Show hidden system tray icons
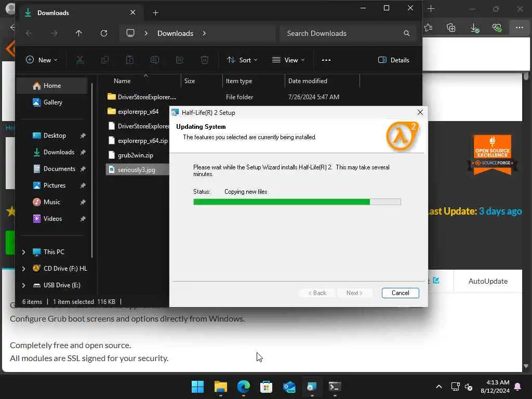532x399 pixels. click(x=438, y=387)
